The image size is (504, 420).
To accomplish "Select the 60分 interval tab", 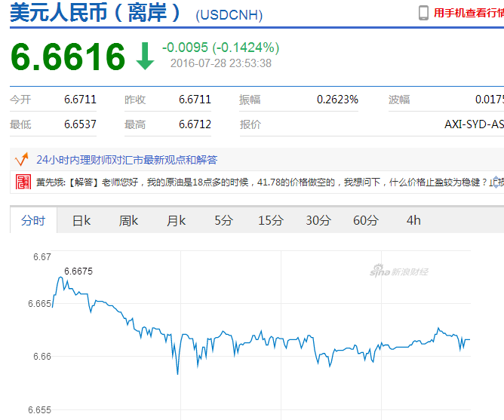I will coord(366,220).
